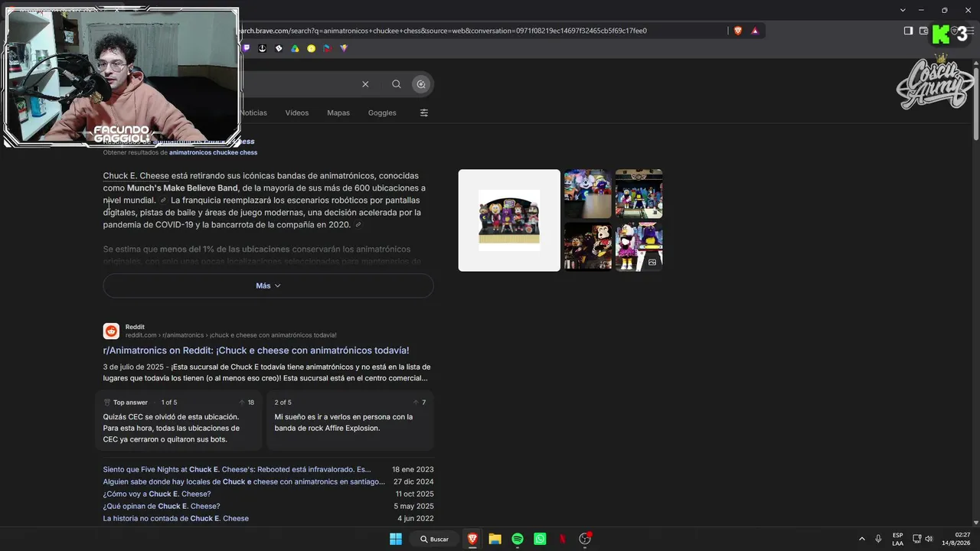The height and width of the screenshot is (551, 980).
Task: Open Spotify from the taskbar
Action: pos(518,539)
